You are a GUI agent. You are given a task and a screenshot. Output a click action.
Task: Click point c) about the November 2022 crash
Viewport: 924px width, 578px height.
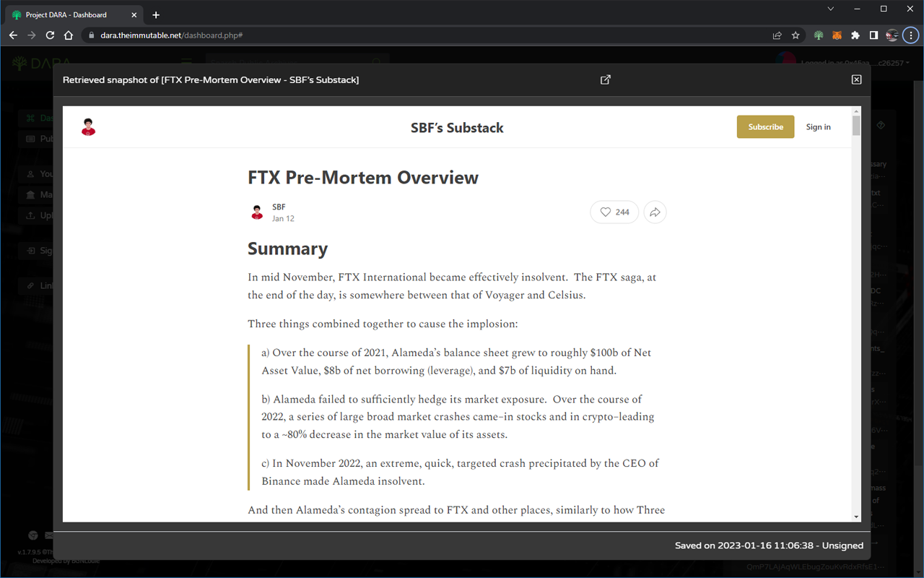coord(460,472)
